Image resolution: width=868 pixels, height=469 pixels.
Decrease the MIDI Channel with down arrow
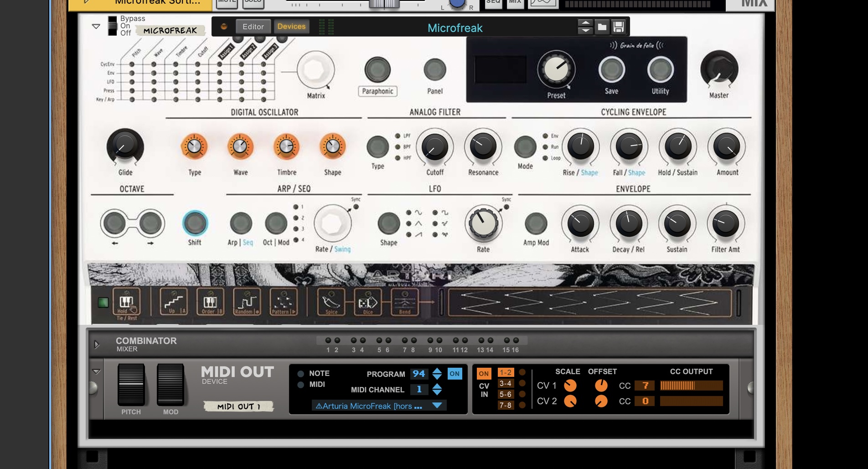437,392
